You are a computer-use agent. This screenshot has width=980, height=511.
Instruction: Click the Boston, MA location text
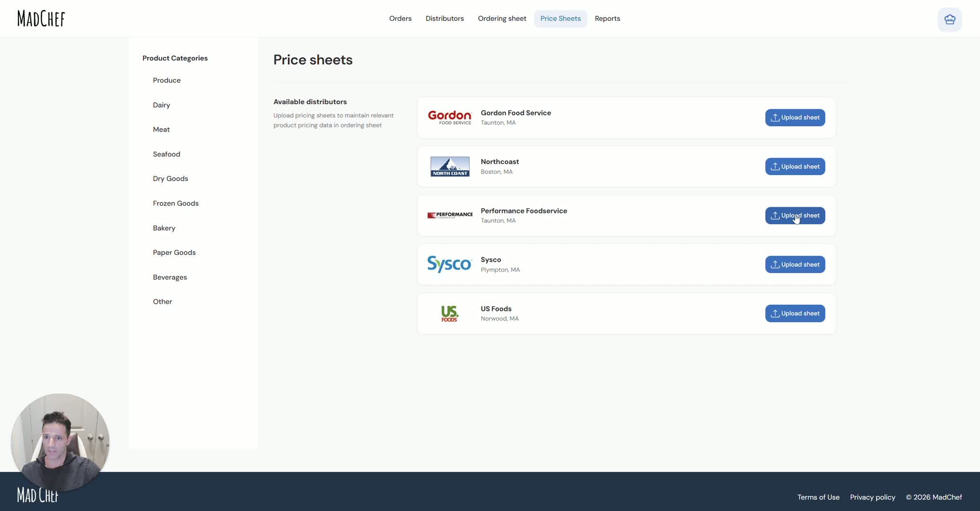[496, 172]
